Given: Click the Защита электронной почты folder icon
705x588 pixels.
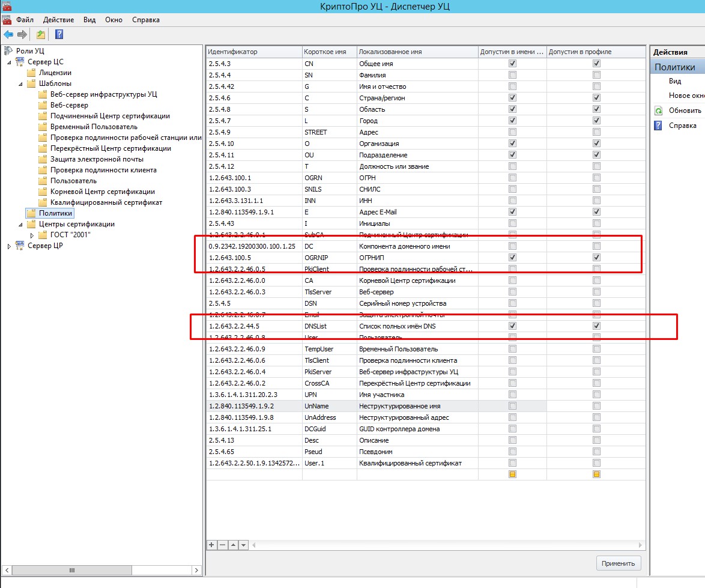Looking at the screenshot, I should [x=43, y=159].
